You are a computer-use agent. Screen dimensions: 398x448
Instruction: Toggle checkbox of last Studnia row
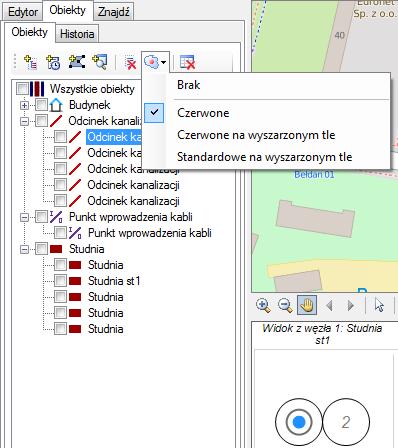(60, 329)
